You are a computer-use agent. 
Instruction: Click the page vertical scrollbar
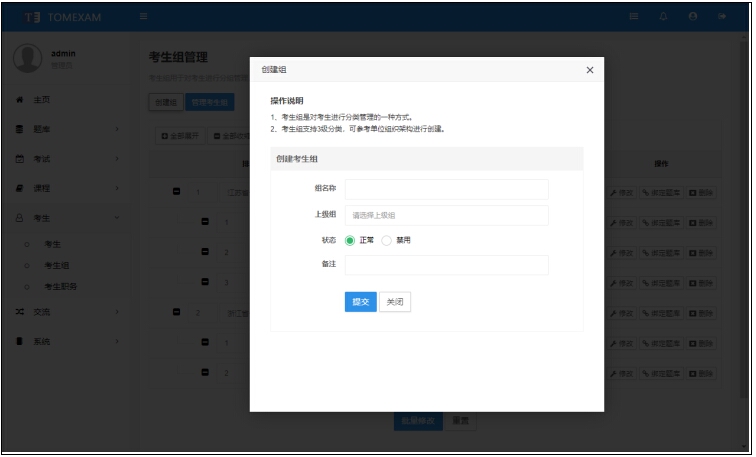[x=744, y=219]
